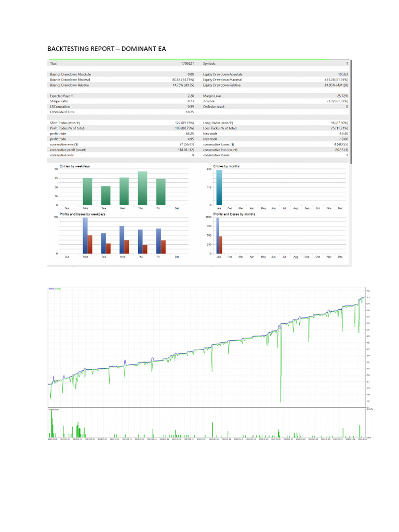
Task: Select the loss trade value -59.40
Action: pos(343,134)
